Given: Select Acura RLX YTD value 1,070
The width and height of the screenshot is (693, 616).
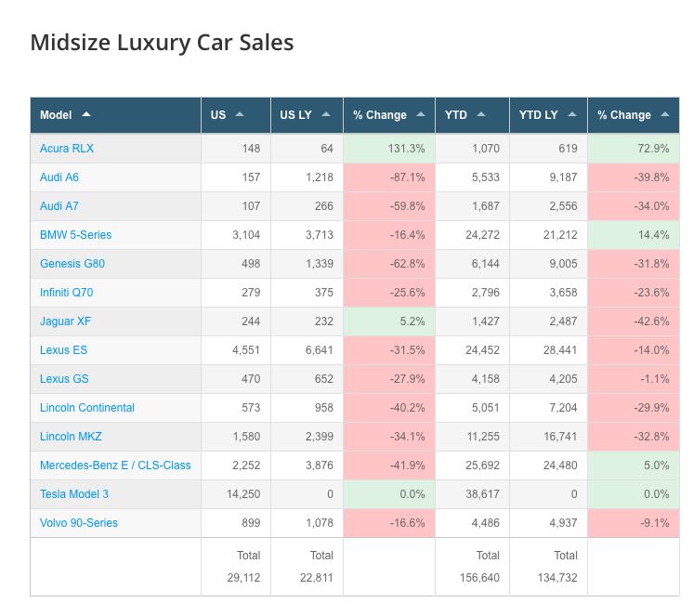Looking at the screenshot, I should pyautogui.click(x=472, y=149).
